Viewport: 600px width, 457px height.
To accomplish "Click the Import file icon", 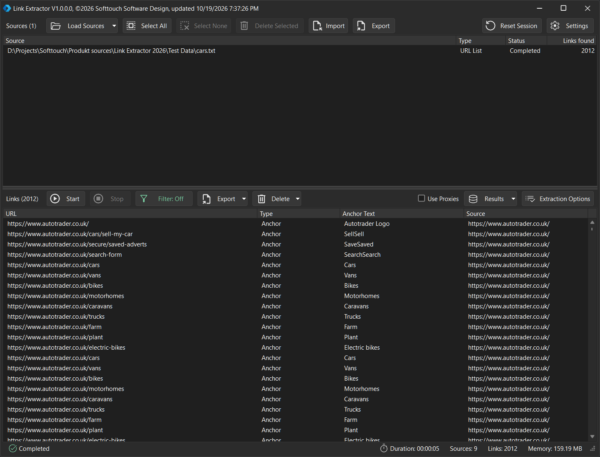I will 317,26.
